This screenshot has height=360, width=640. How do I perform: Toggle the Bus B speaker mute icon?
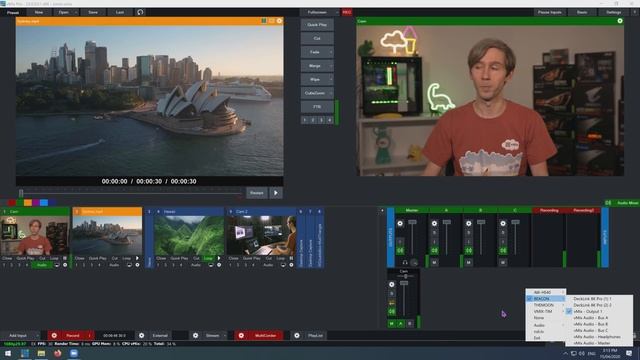[469, 250]
